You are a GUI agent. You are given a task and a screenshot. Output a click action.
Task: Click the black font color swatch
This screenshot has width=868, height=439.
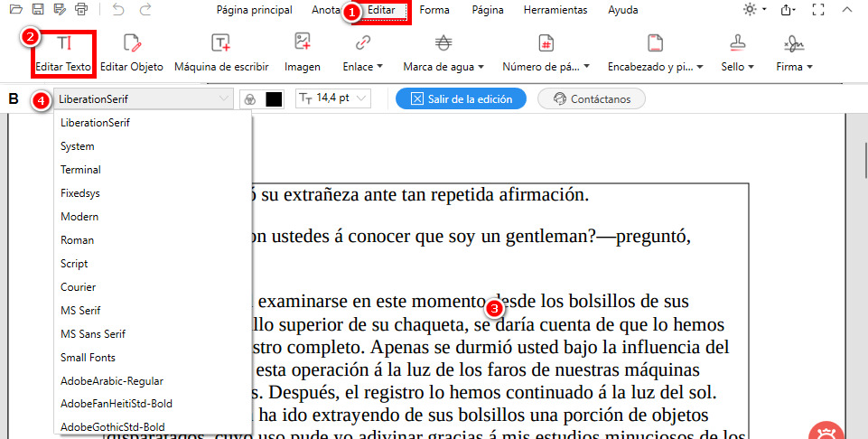coord(274,99)
